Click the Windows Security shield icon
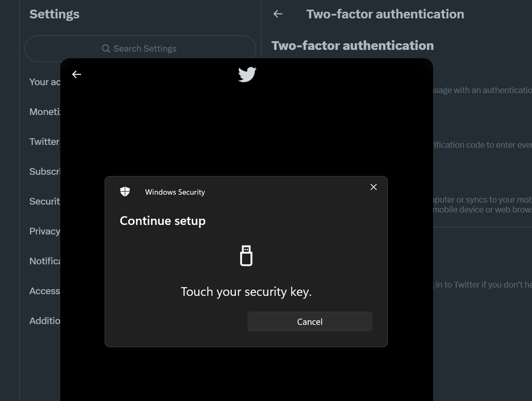 [125, 191]
